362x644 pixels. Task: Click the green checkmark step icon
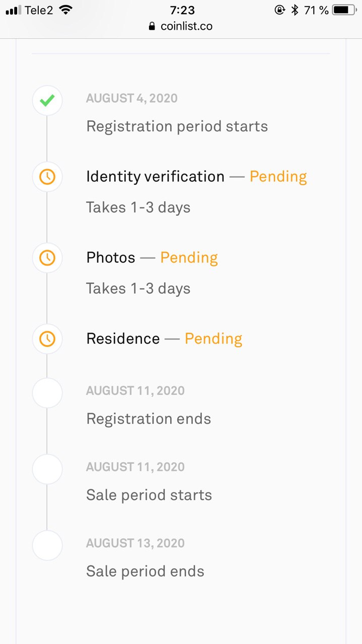47,101
